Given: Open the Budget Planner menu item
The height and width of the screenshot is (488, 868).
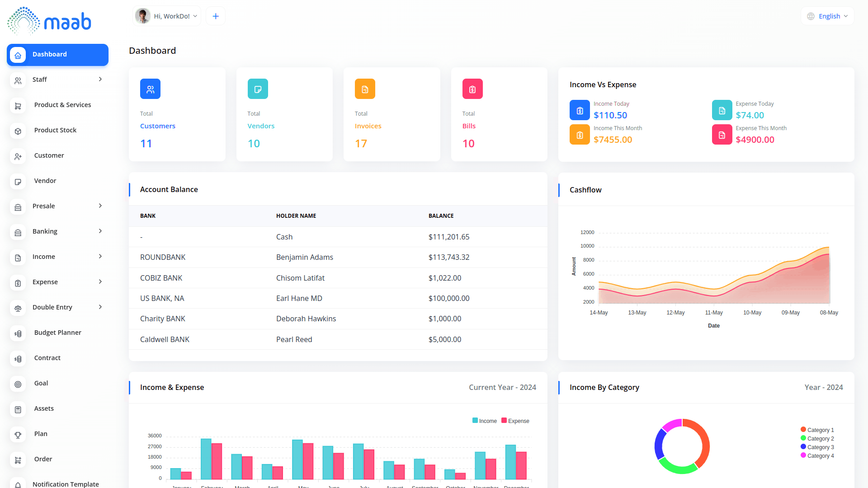Looking at the screenshot, I should (58, 333).
